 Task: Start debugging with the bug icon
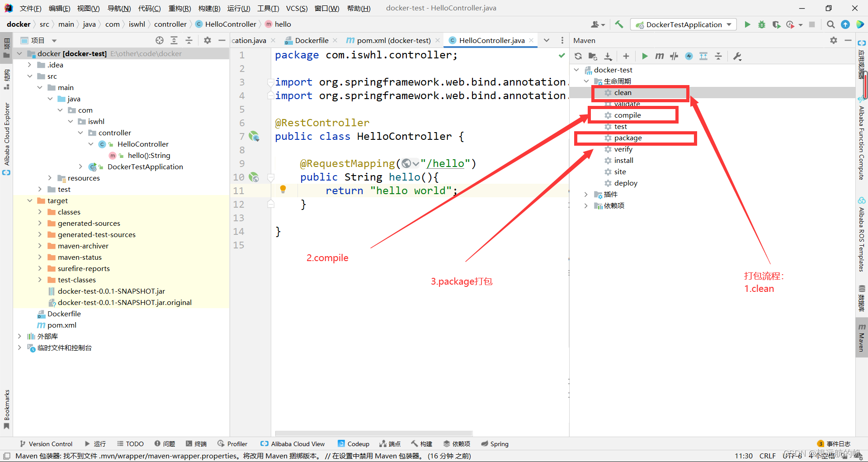[762, 24]
